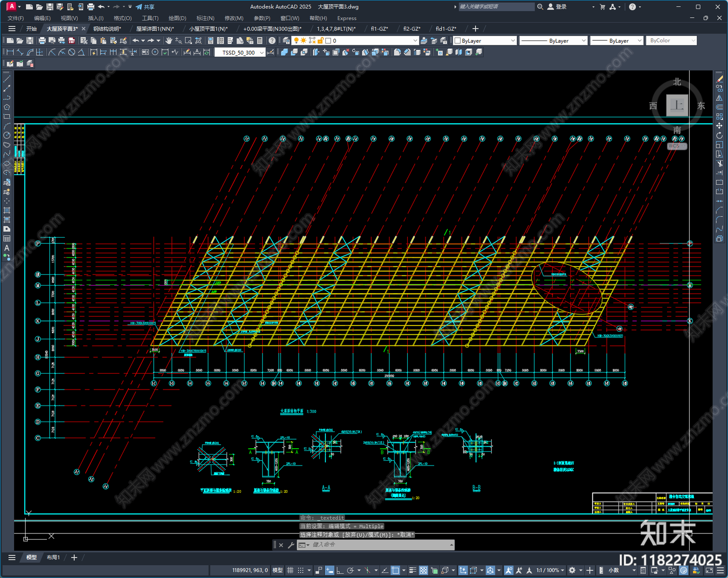
Task: Open the 标注(N) menu
Action: tap(205, 18)
